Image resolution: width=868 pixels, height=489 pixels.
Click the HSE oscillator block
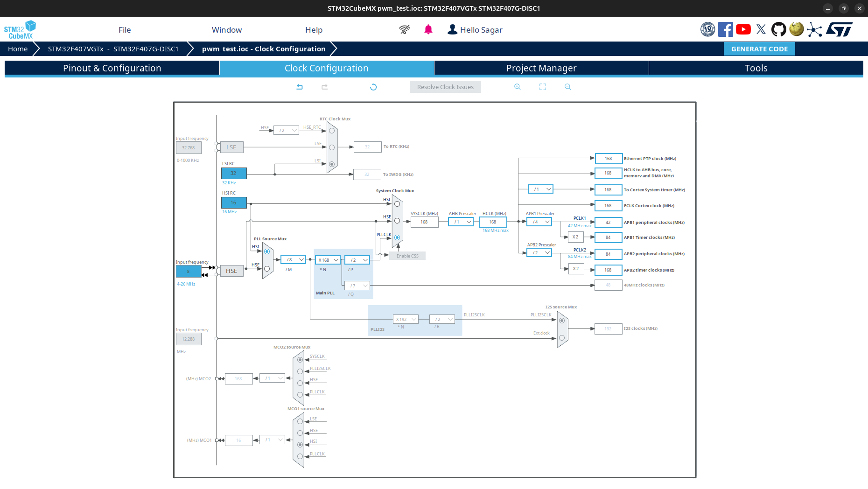[x=231, y=271]
